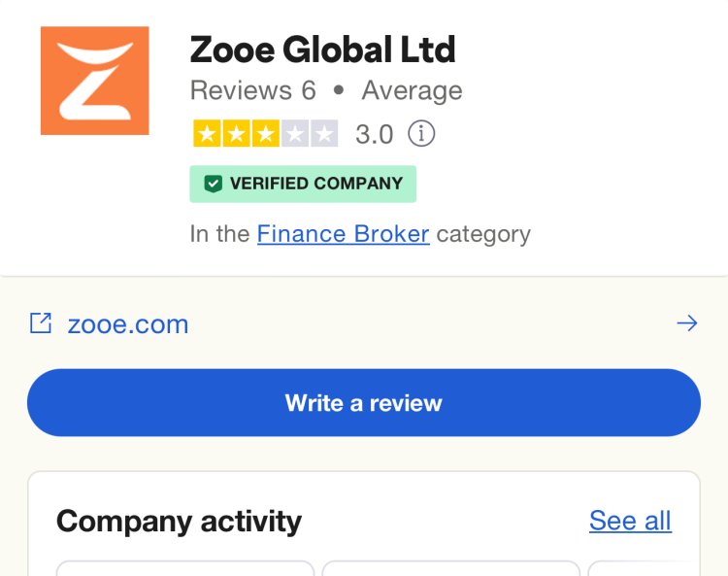Open the Finance Broker category link
This screenshot has width=728, height=576.
tap(343, 234)
